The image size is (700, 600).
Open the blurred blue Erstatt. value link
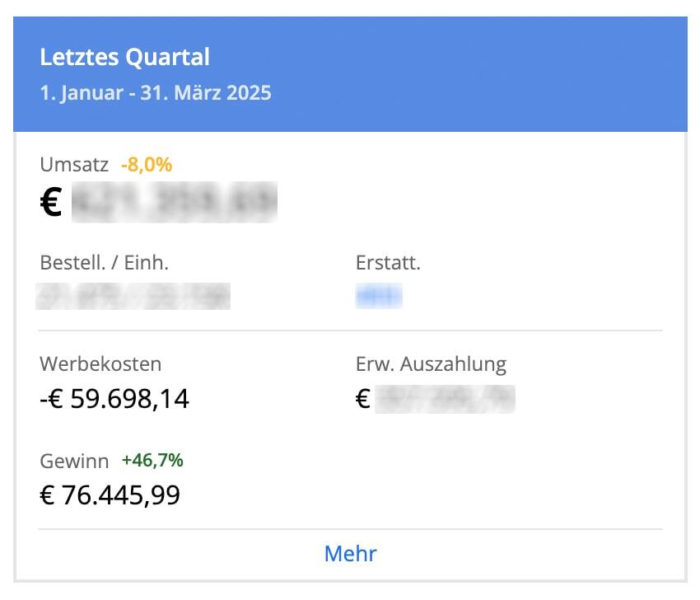click(379, 296)
